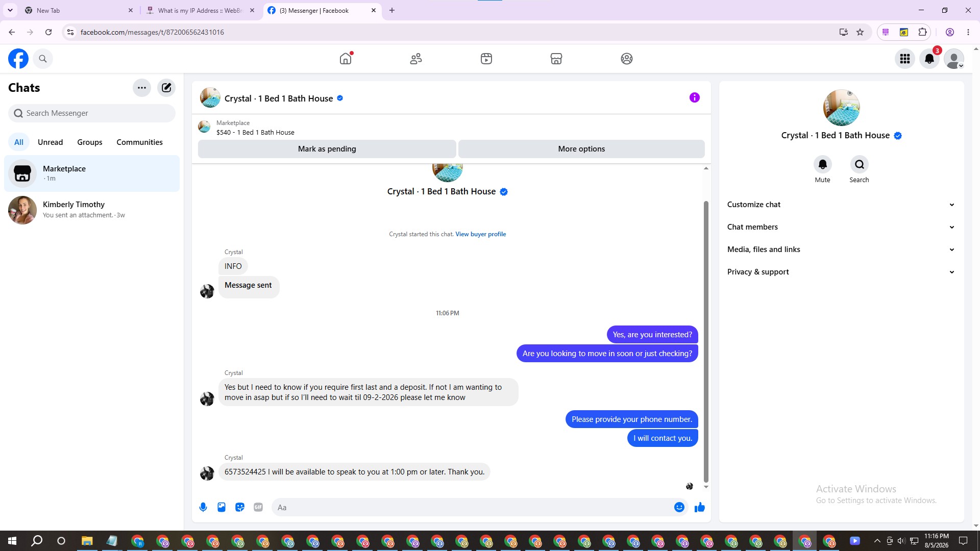Viewport: 980px width, 551px height.
Task: Show hidden system tray icons chevron
Action: click(877, 541)
